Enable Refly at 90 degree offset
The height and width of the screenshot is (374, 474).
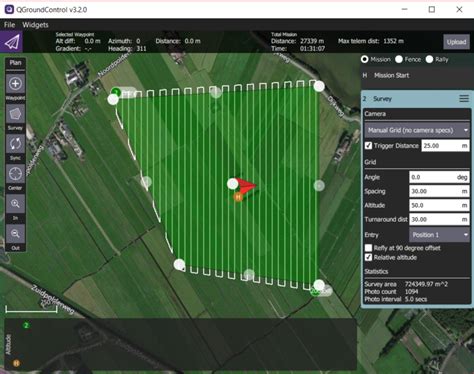click(368, 248)
